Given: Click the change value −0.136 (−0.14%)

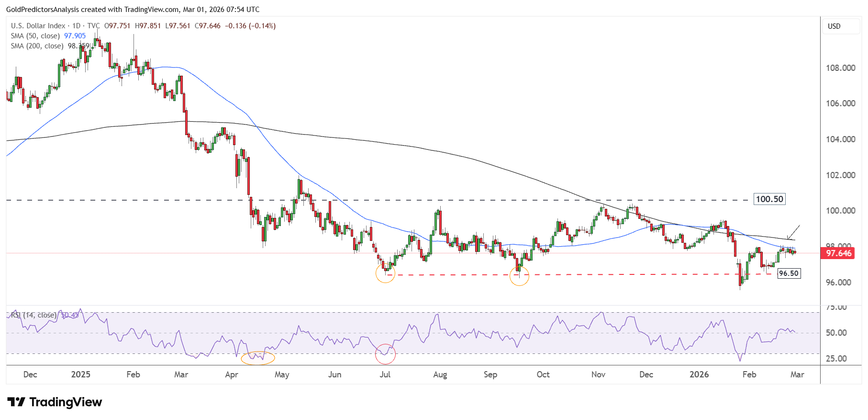Looking at the screenshot, I should (x=250, y=26).
